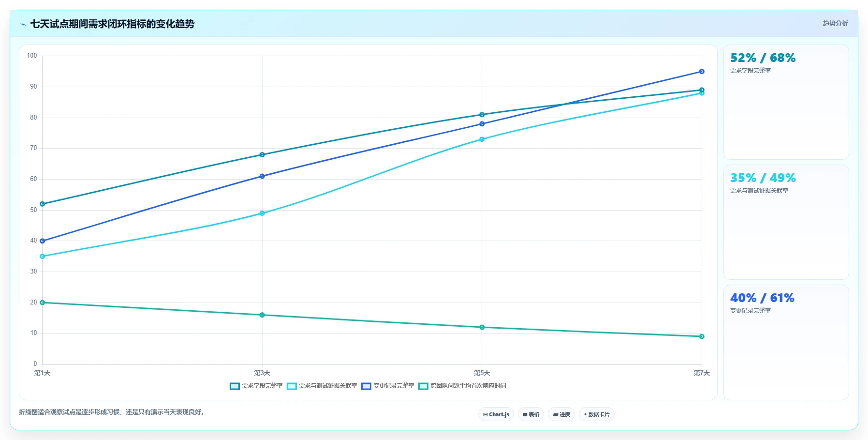
Task: Click the 需求与测试证据关联率 point at 第3天
Action: (x=262, y=213)
